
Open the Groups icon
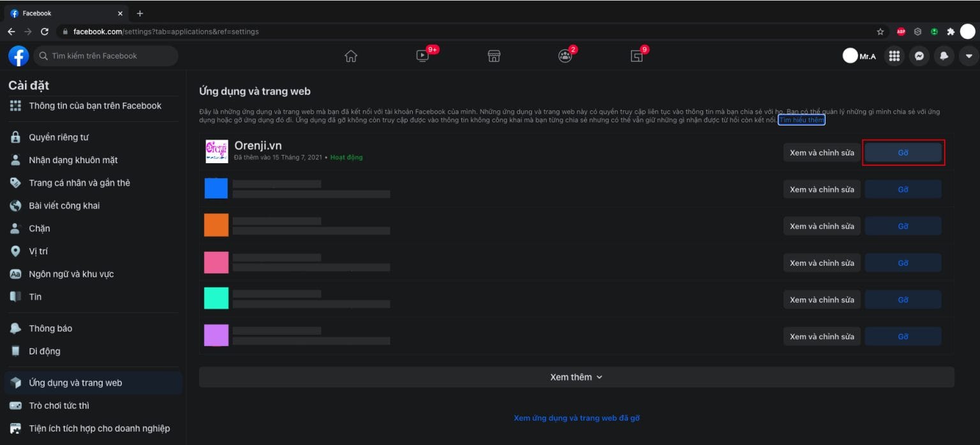(x=565, y=56)
